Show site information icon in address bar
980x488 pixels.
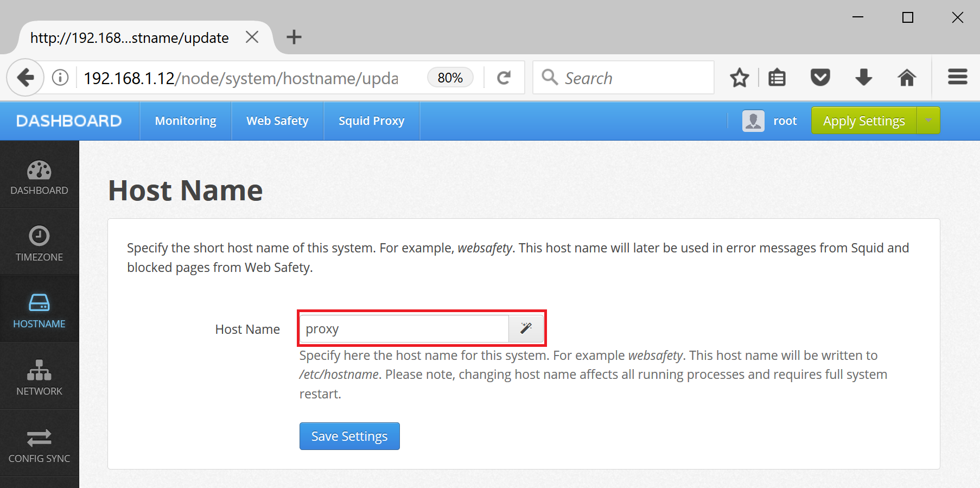coord(60,78)
